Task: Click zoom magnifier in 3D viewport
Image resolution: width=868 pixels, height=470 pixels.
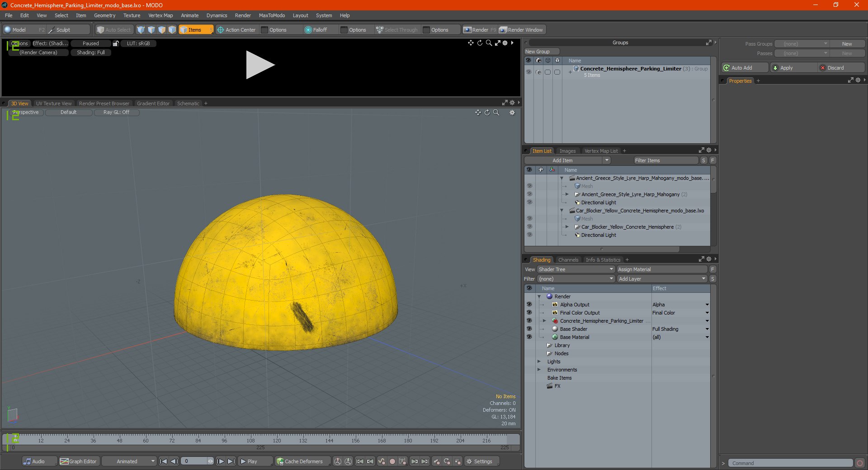Action: 496,113
